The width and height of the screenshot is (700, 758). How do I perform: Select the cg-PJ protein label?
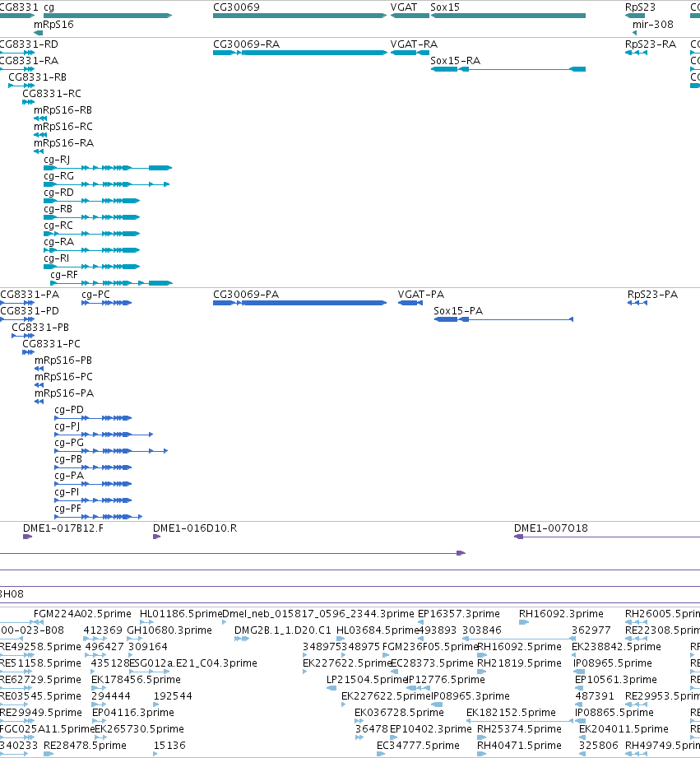click(x=67, y=426)
